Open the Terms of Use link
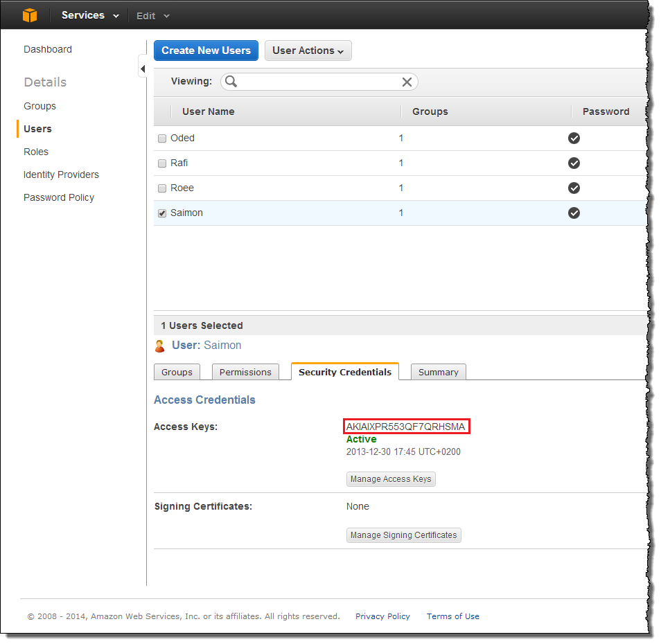The image size is (661, 644). (452, 616)
